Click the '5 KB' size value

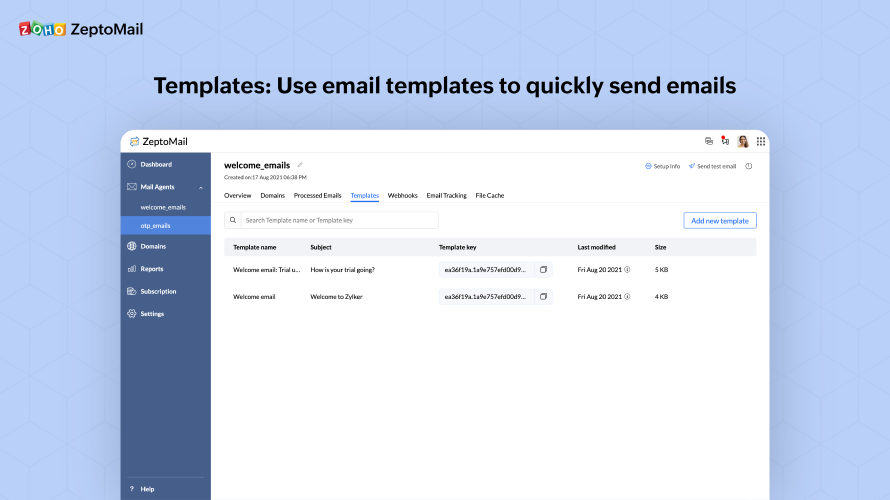point(661,270)
